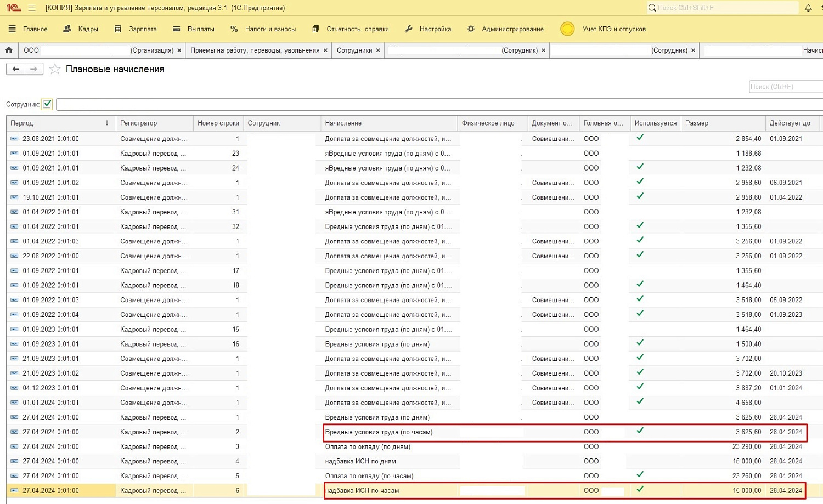Go to the home page icon tab
This screenshot has width=823, height=504.
point(9,50)
